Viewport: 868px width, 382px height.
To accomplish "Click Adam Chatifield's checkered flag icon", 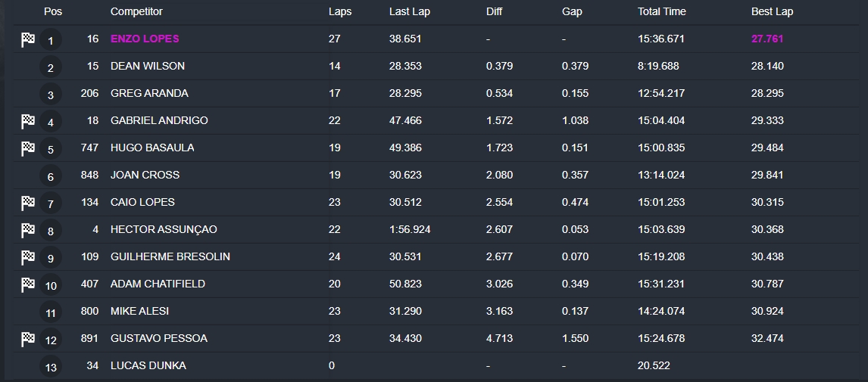I will pos(28,284).
